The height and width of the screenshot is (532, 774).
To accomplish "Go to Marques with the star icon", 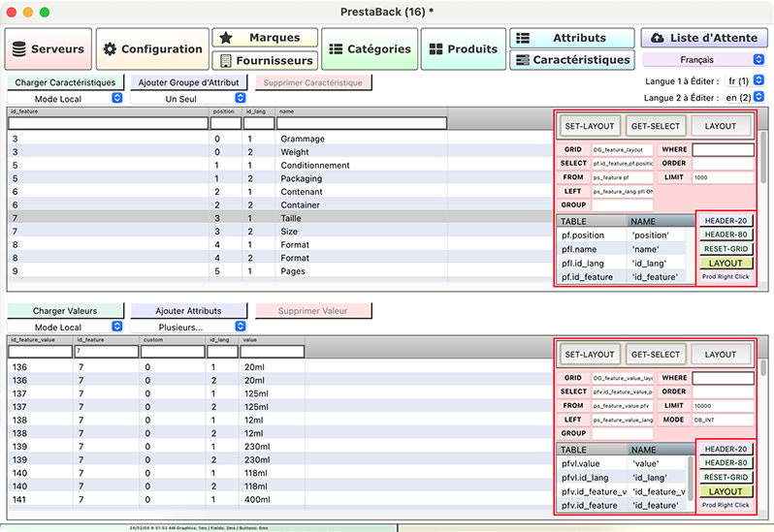I will pos(265,38).
